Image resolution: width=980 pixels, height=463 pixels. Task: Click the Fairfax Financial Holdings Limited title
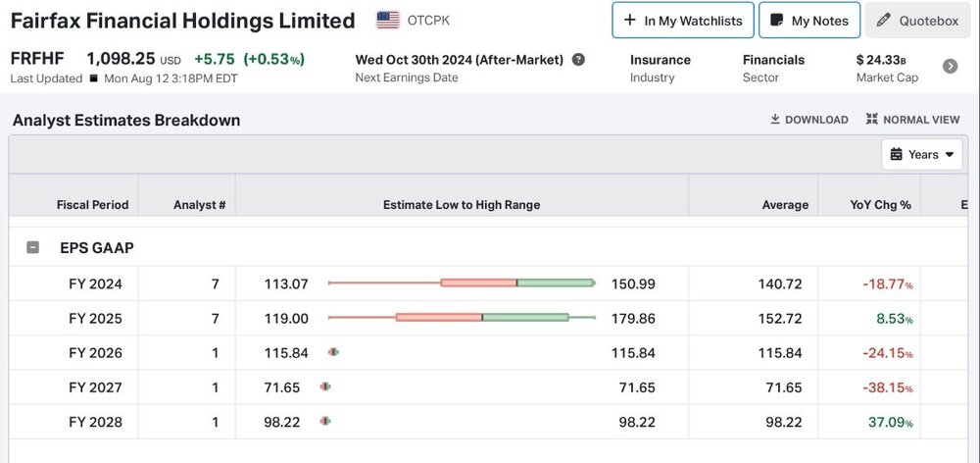pos(182,21)
